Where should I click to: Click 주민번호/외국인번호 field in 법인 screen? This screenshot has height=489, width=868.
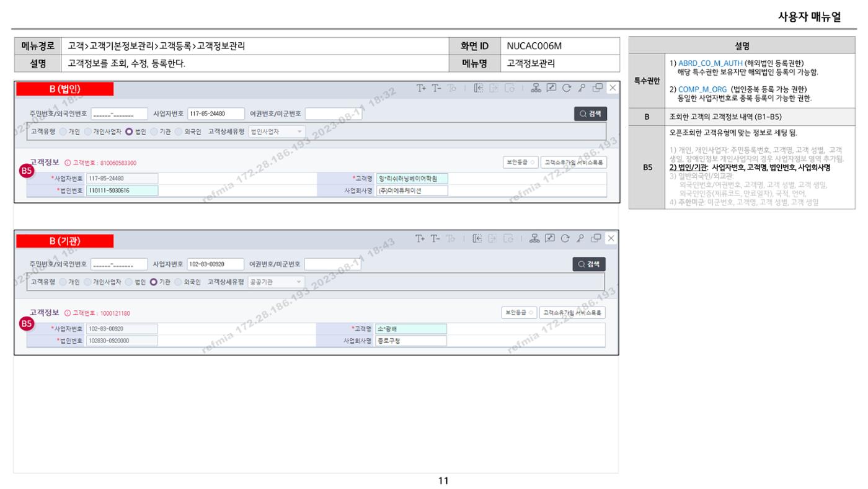click(120, 114)
